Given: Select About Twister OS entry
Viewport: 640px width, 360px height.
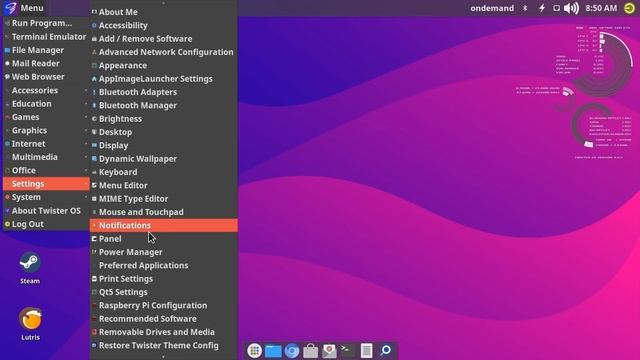Looking at the screenshot, I should (x=46, y=211).
